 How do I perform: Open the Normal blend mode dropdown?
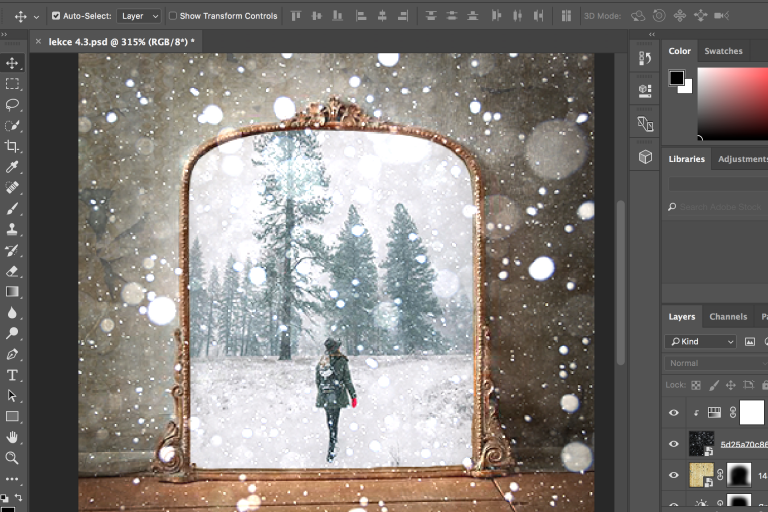click(715, 363)
